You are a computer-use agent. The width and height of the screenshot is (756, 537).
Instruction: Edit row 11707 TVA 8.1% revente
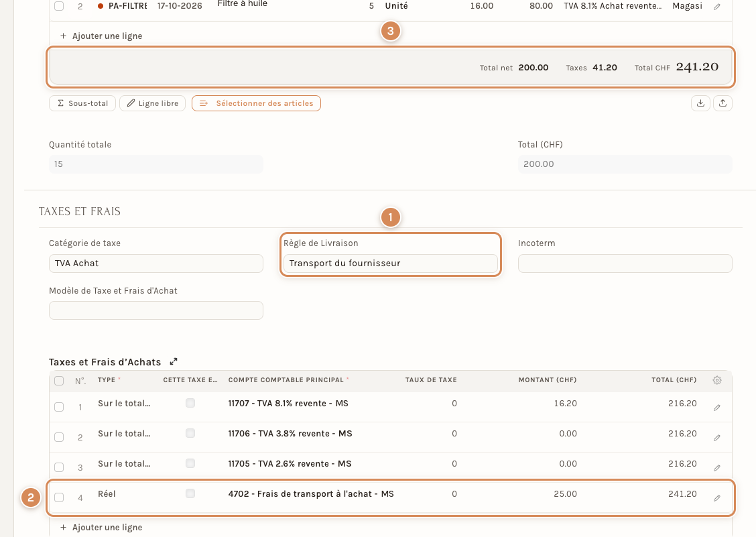(717, 408)
